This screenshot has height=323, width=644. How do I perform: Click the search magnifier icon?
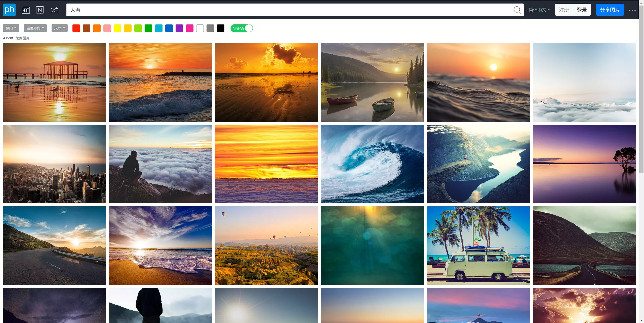point(517,10)
